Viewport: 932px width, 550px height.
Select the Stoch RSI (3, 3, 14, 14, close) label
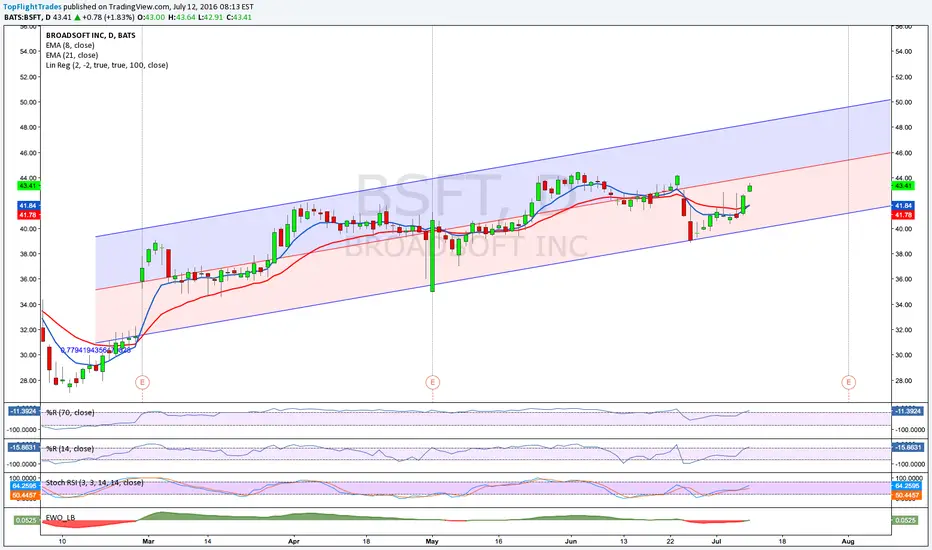point(95,483)
